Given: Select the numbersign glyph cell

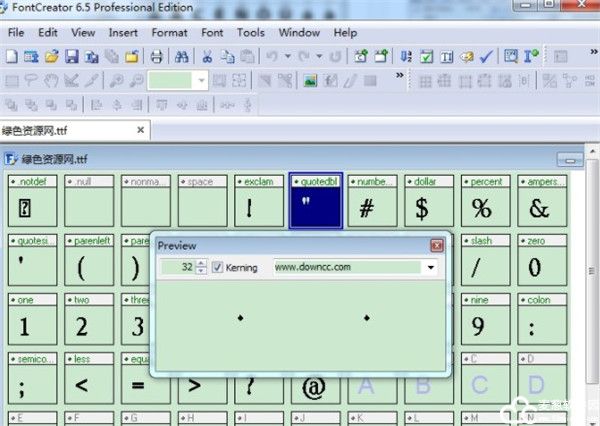Looking at the screenshot, I should pos(372,201).
